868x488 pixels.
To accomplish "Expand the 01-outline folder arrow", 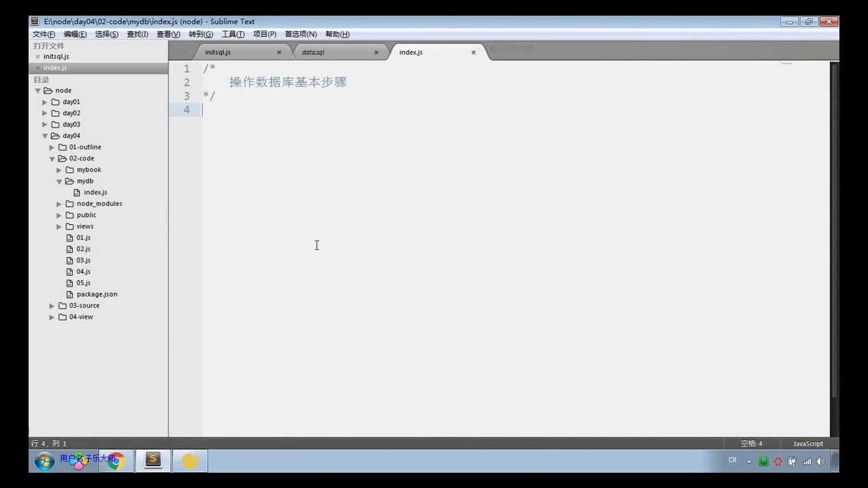I will click(x=52, y=147).
